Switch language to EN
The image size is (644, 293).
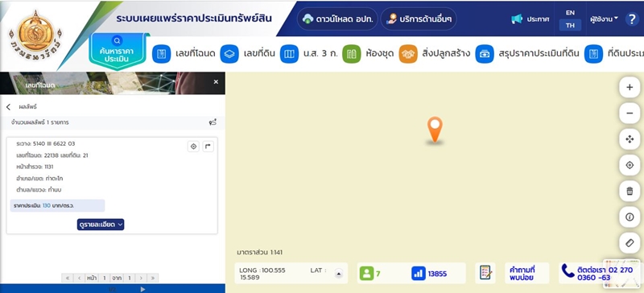click(x=570, y=13)
